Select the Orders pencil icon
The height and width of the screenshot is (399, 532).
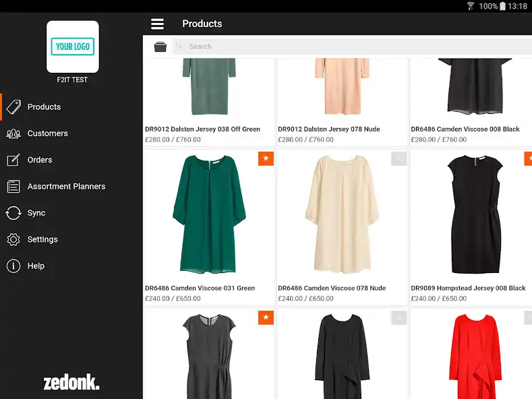point(13,160)
